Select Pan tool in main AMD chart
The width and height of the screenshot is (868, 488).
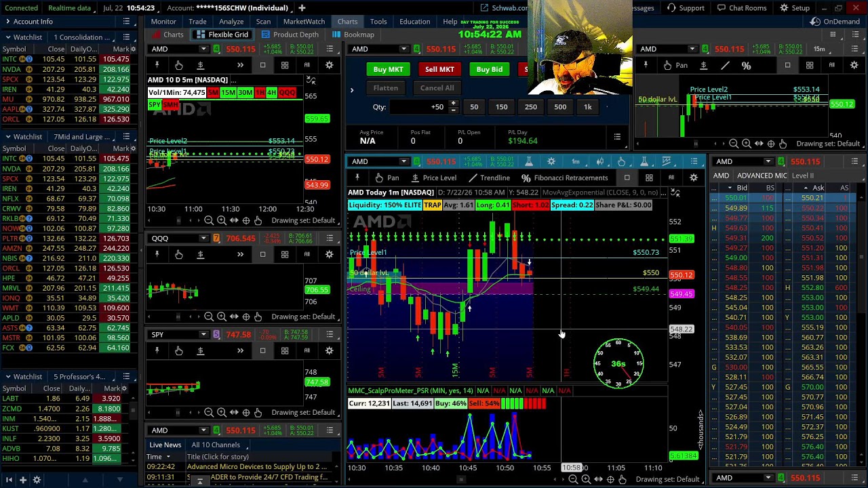pyautogui.click(x=387, y=178)
